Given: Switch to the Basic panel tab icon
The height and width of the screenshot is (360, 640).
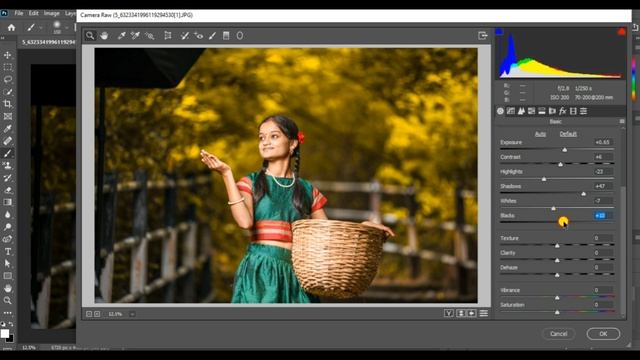Looking at the screenshot, I should (500, 111).
